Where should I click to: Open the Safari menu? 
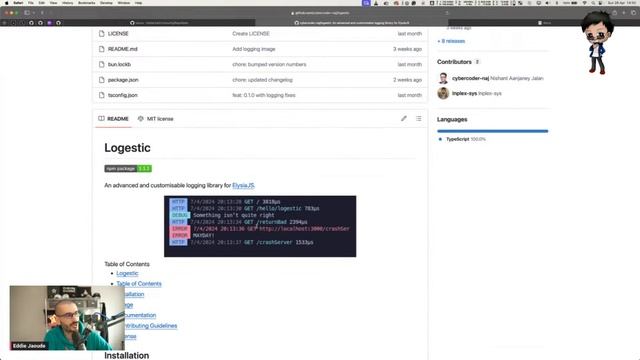pyautogui.click(x=18, y=3)
